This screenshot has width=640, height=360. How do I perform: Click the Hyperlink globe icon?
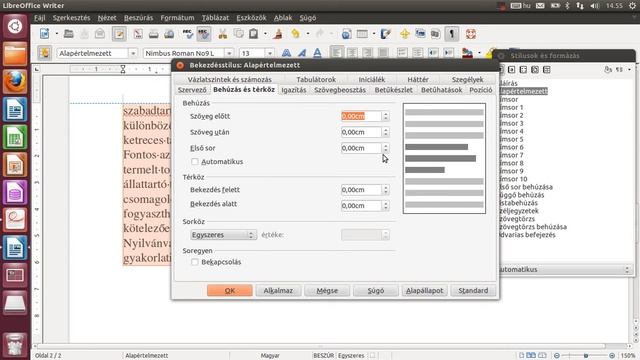tap(346, 34)
